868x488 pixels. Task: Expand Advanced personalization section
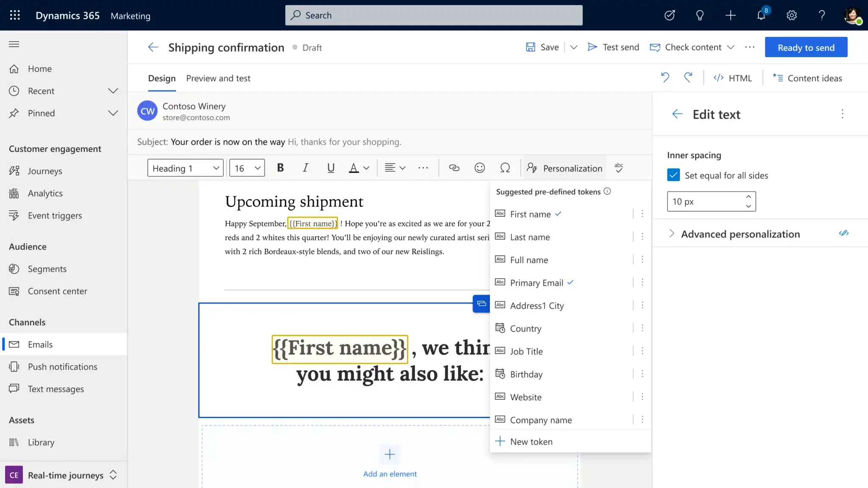pos(672,234)
